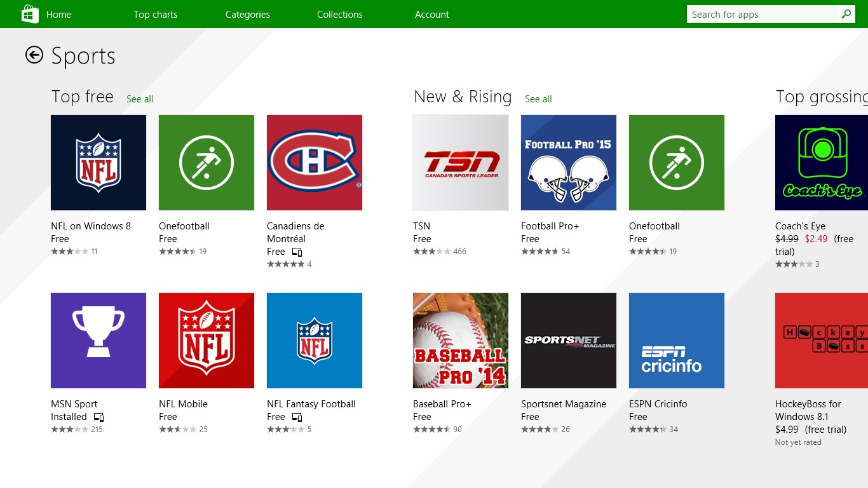Screen dimensions: 868x488
Task: Open ESPN Cricinfo tile
Action: click(x=677, y=341)
